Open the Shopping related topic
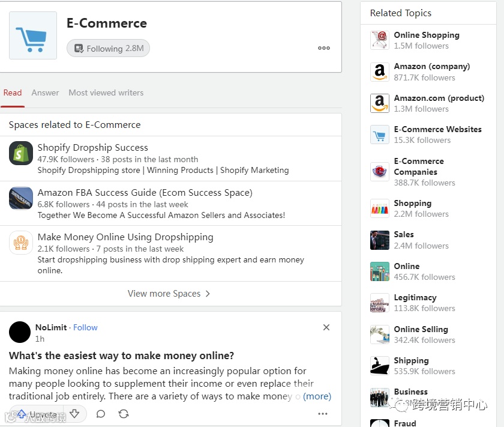504x427 pixels. [413, 203]
